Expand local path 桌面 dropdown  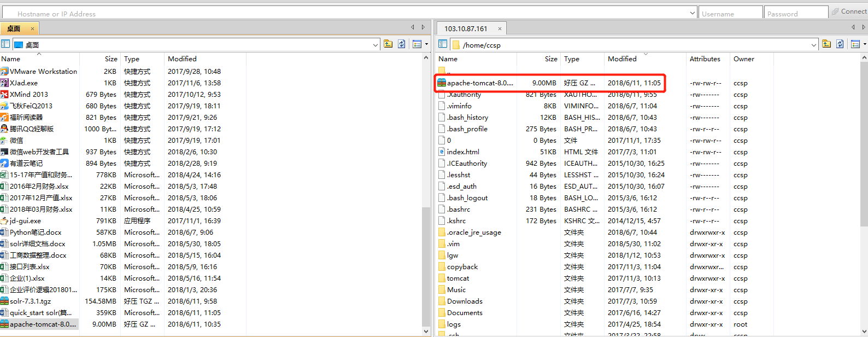[x=376, y=45]
